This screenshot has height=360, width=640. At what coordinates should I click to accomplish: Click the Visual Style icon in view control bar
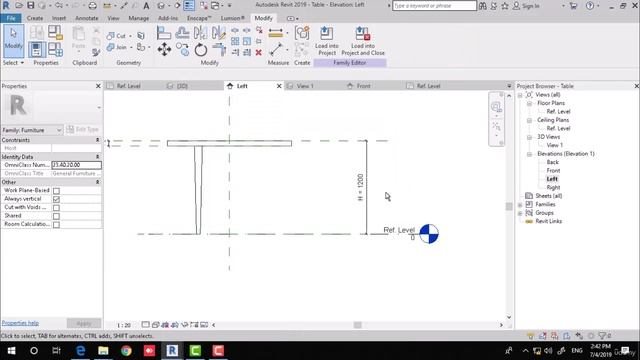pos(156,325)
